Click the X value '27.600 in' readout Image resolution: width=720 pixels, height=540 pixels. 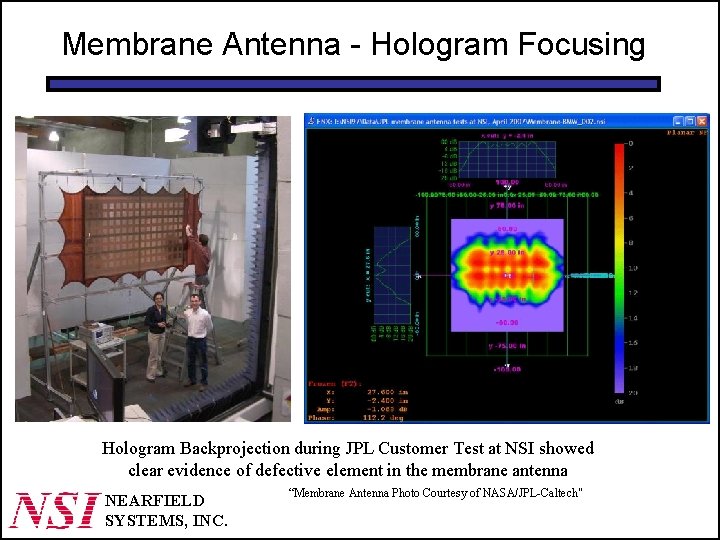pyautogui.click(x=387, y=392)
